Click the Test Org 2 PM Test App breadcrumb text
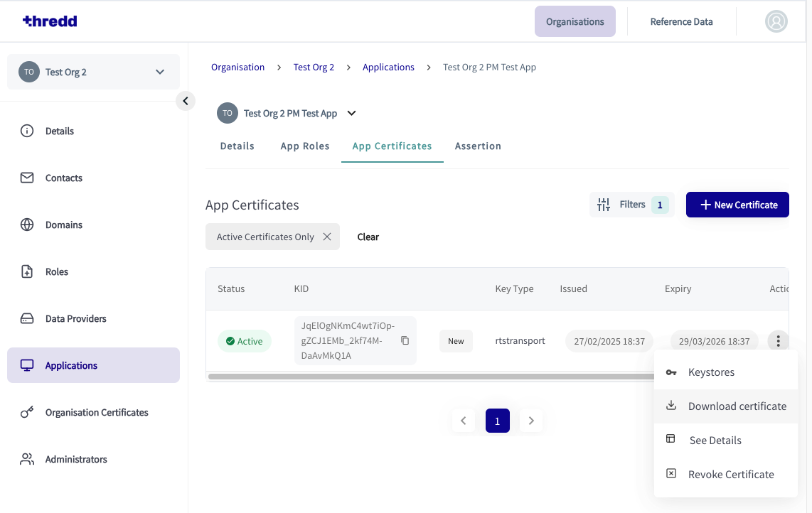Viewport: 812px width, 513px height. pos(489,67)
